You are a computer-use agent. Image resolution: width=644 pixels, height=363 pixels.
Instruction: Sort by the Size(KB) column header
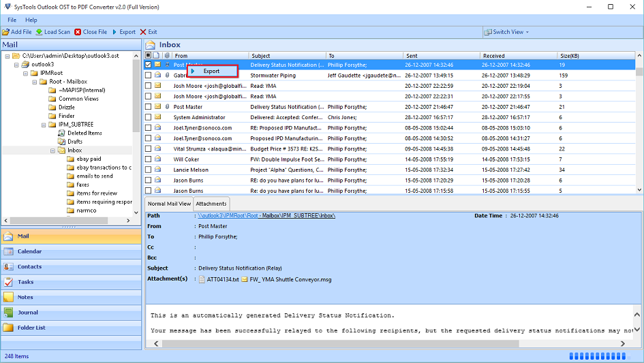point(596,56)
